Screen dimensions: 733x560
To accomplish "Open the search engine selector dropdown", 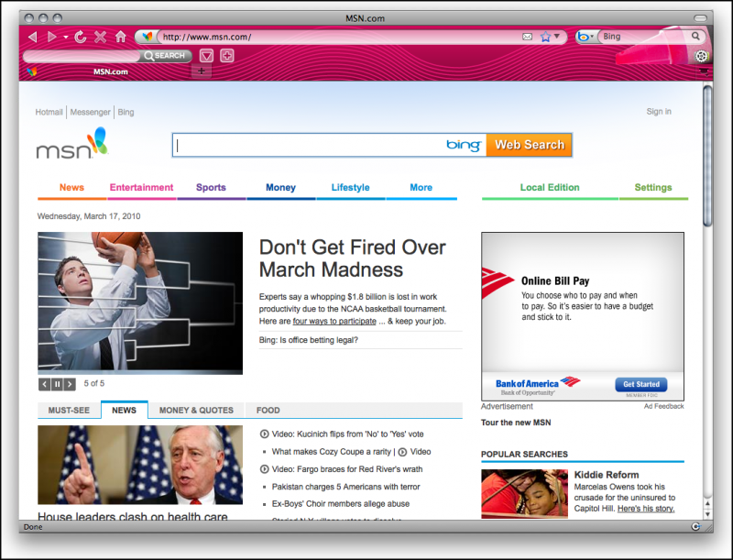I will 585,37.
